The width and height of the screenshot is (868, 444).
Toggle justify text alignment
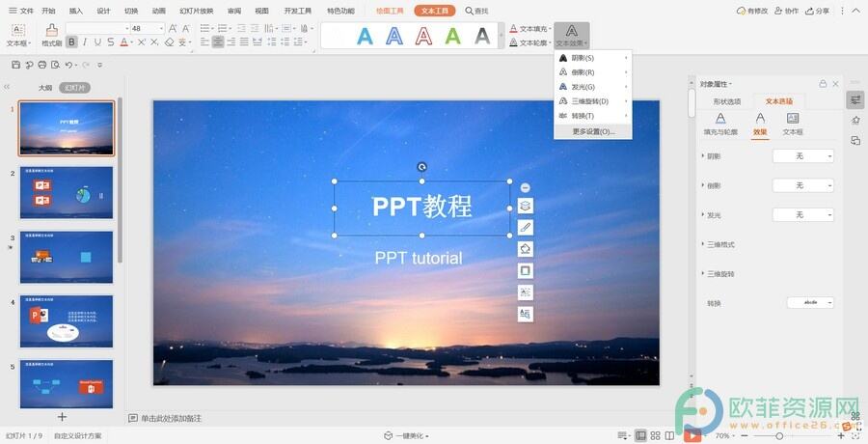[244, 42]
